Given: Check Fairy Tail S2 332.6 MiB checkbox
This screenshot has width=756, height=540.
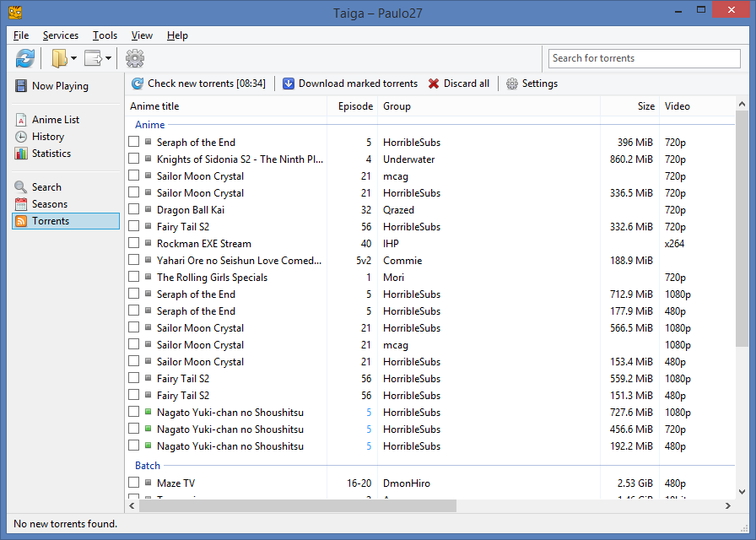Looking at the screenshot, I should pyautogui.click(x=133, y=226).
